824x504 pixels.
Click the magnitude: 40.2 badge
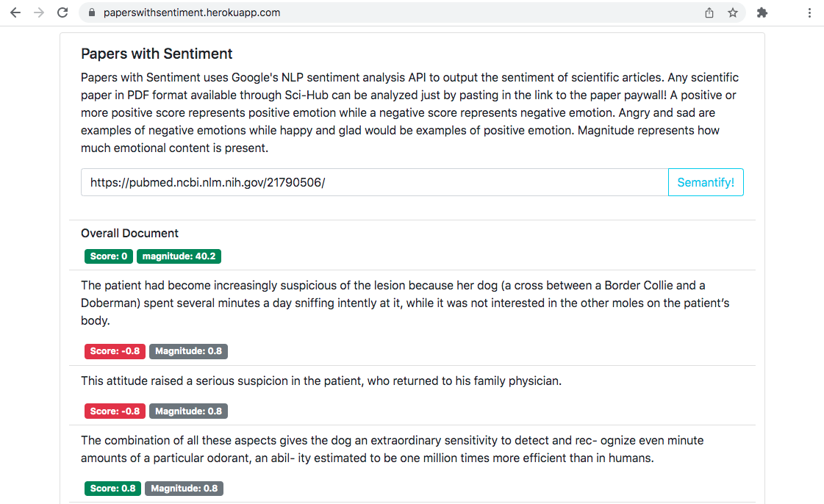coord(179,256)
